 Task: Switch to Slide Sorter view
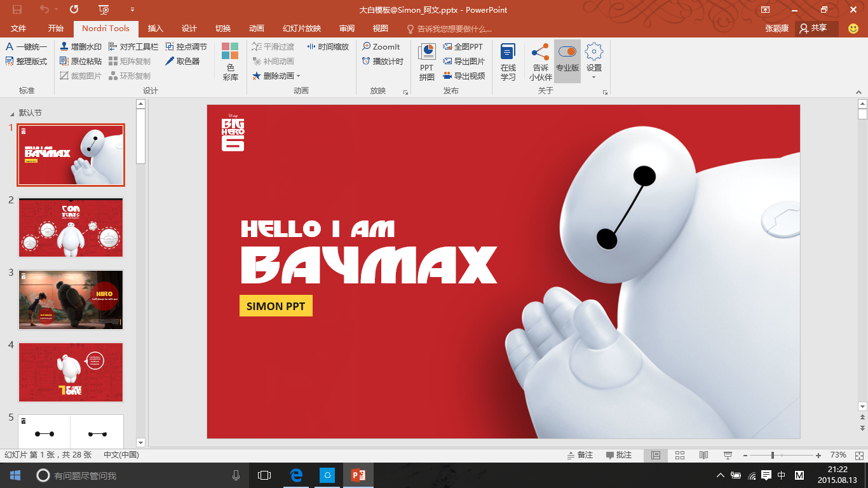[x=680, y=455]
